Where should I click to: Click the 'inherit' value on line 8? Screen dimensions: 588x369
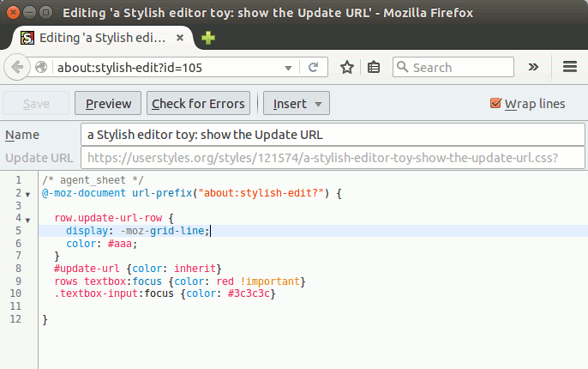[x=195, y=269]
